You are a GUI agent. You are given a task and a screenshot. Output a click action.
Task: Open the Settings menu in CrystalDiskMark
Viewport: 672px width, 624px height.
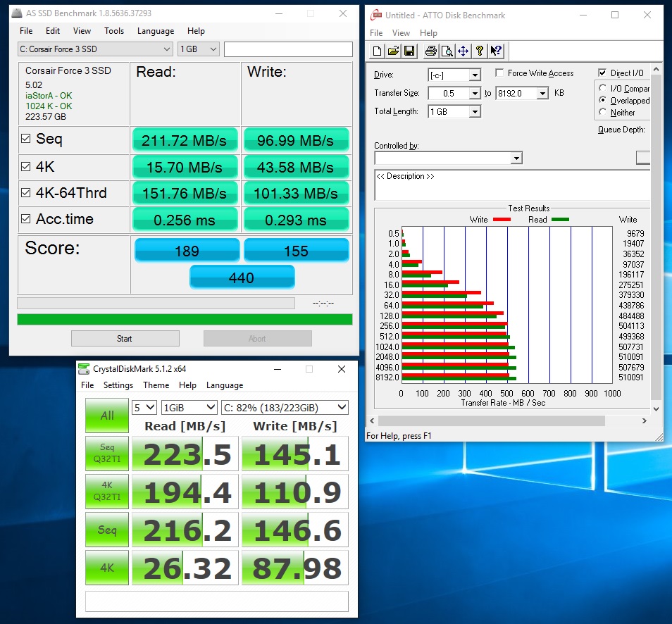[x=118, y=385]
